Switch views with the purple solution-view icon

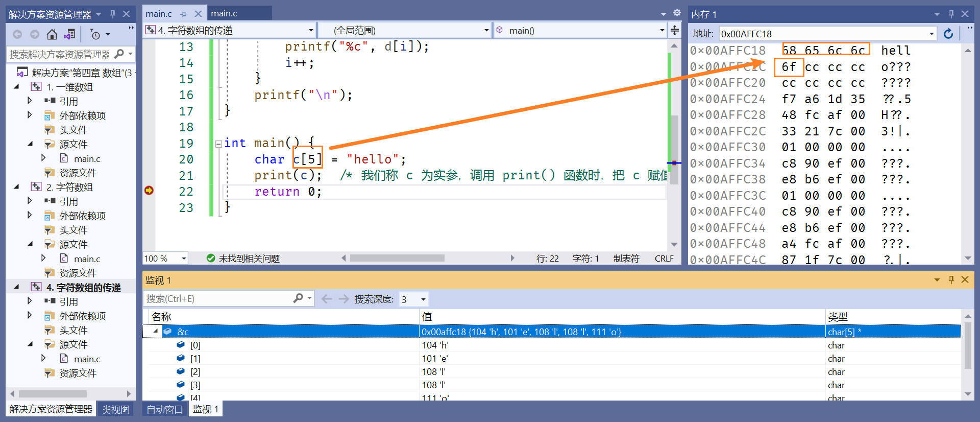point(69,34)
